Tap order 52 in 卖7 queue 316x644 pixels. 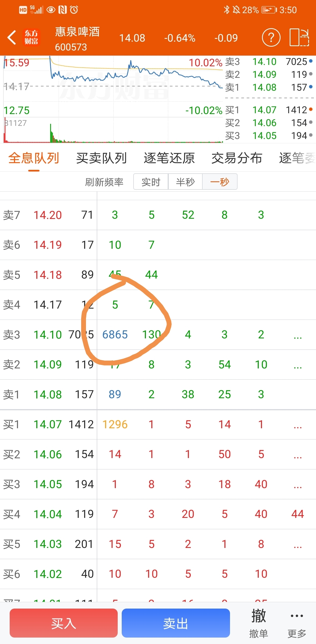[188, 215]
